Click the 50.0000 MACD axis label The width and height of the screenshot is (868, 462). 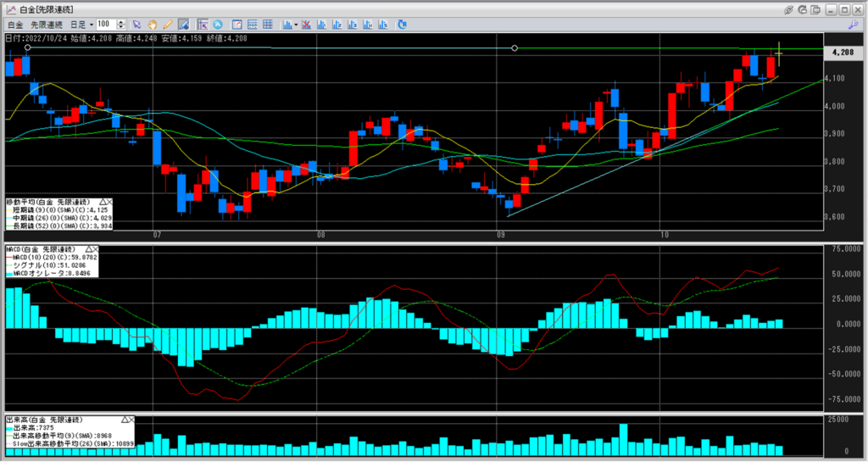tap(847, 275)
